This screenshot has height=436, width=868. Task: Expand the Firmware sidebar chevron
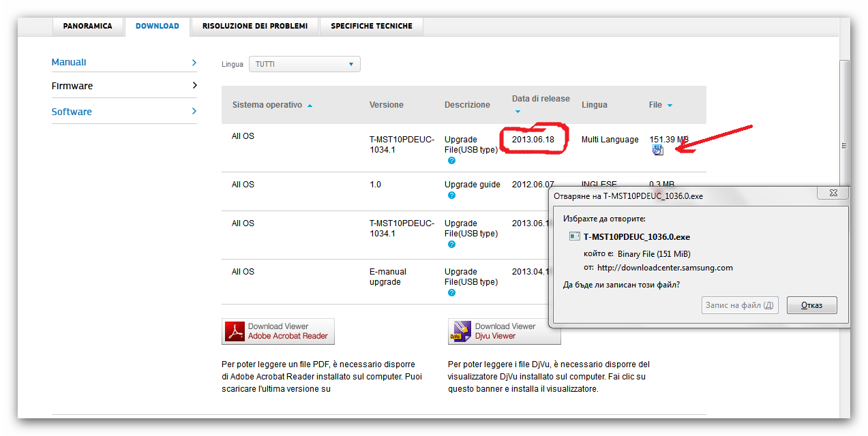(x=194, y=86)
